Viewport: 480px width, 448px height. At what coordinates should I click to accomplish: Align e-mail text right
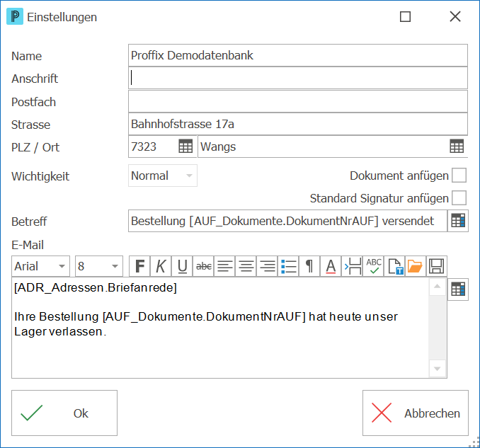pos(267,266)
